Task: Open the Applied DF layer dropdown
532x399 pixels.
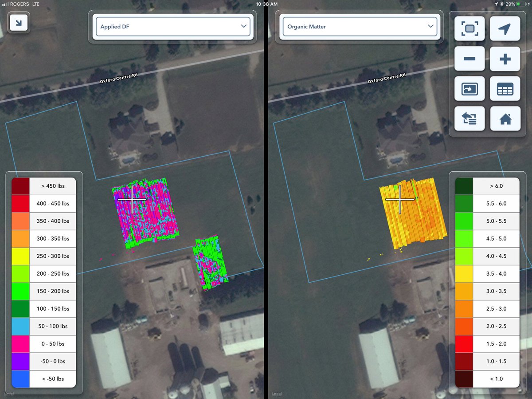Action: (173, 27)
